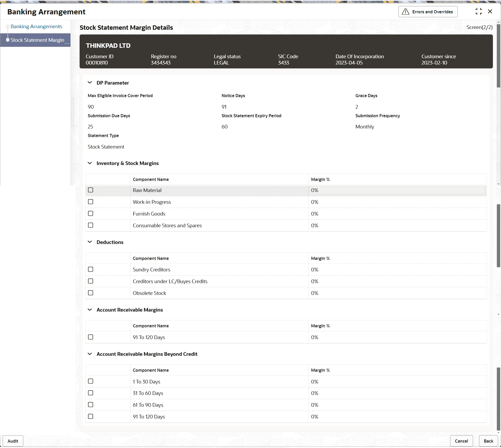
Task: Check the Raw Material checkbox
Action: pos(91,190)
